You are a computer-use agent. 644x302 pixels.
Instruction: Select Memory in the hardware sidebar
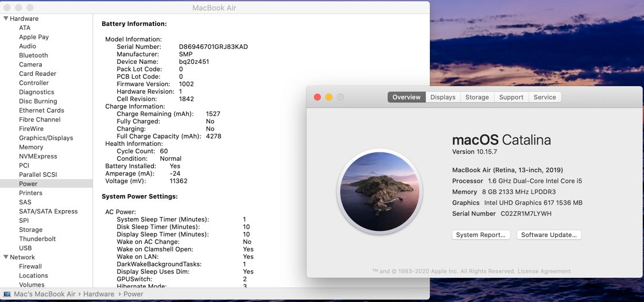(31, 147)
